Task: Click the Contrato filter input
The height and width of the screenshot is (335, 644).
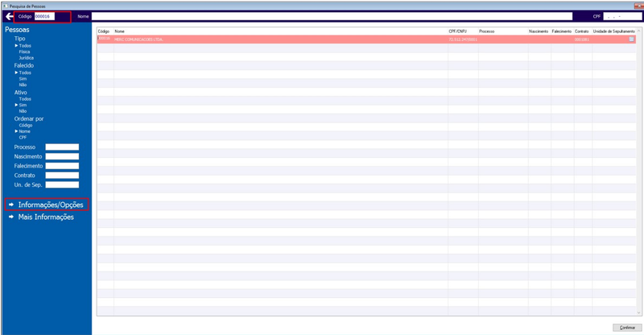Action: pos(62,176)
